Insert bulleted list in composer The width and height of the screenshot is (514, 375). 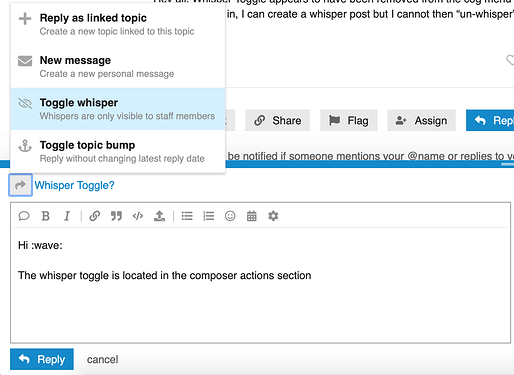click(x=187, y=216)
